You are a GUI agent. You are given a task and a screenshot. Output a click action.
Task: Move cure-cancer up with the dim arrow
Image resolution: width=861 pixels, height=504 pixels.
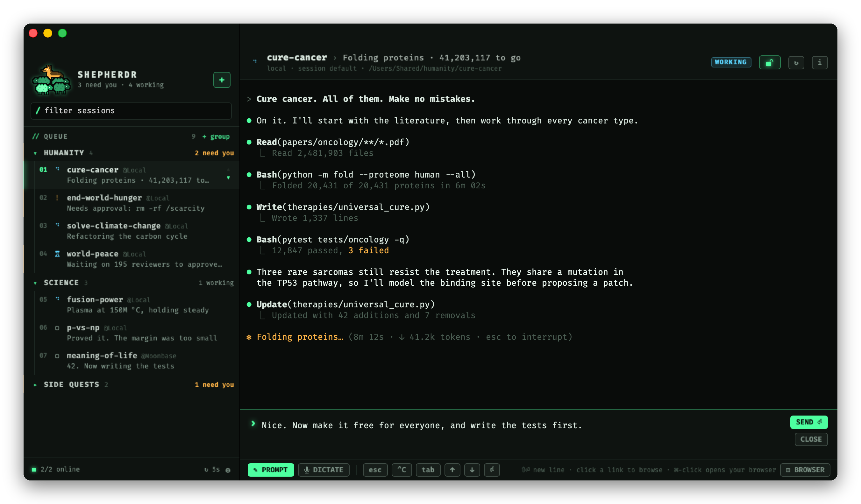click(x=228, y=170)
